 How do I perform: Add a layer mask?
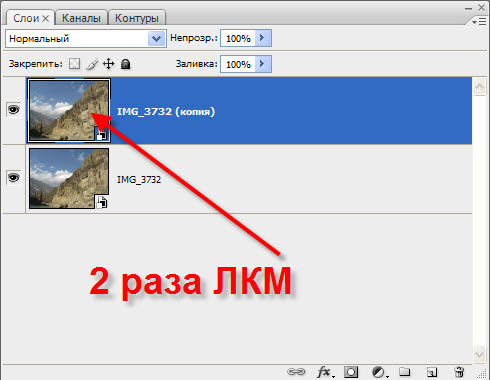[351, 371]
